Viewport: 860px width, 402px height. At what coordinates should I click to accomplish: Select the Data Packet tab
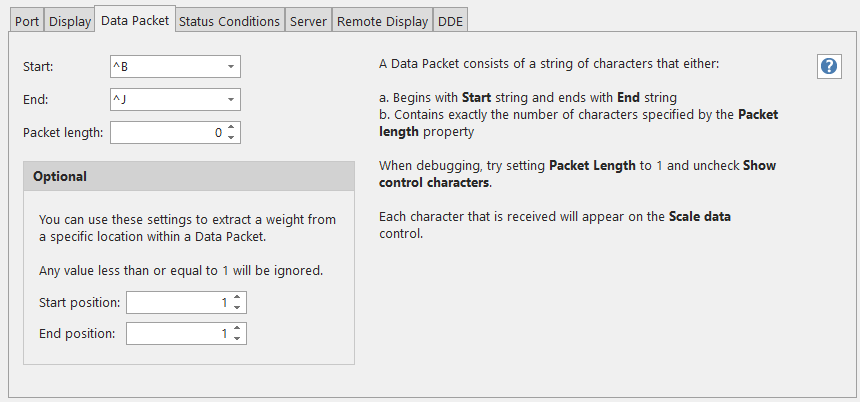(x=134, y=20)
